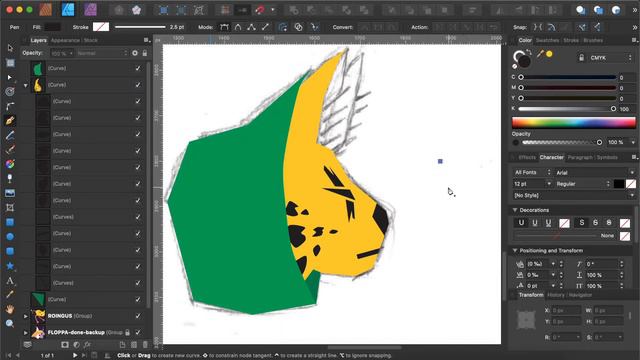Select the Pencil tool
The height and width of the screenshot is (360, 640).
[x=10, y=135]
